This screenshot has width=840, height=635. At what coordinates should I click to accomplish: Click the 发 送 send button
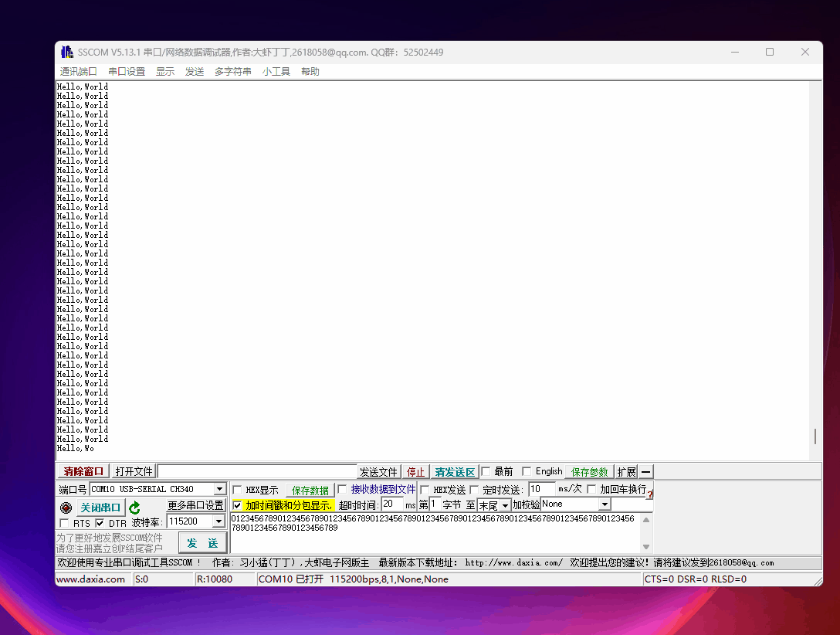click(x=202, y=543)
